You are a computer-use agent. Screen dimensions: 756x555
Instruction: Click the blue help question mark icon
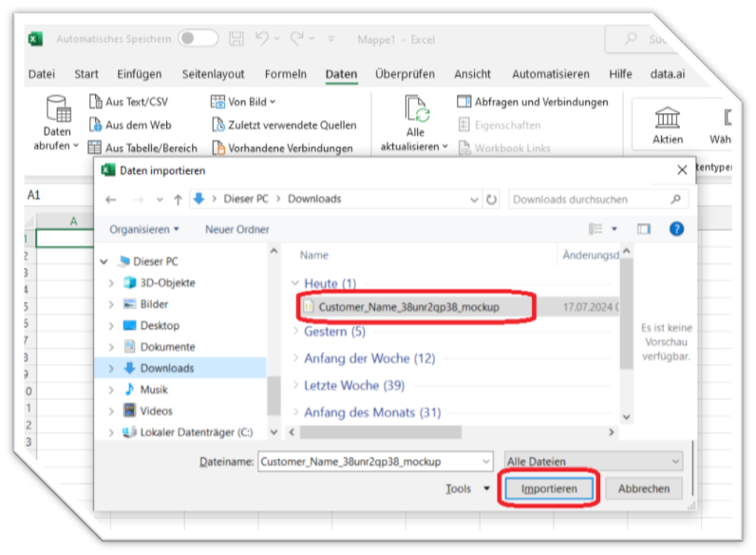tap(676, 229)
